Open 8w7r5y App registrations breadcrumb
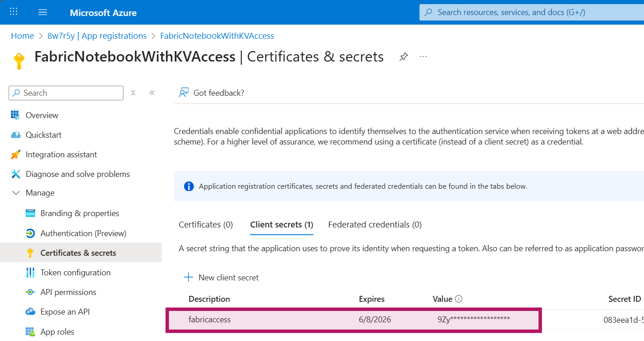This screenshot has width=644, height=341. tap(97, 36)
